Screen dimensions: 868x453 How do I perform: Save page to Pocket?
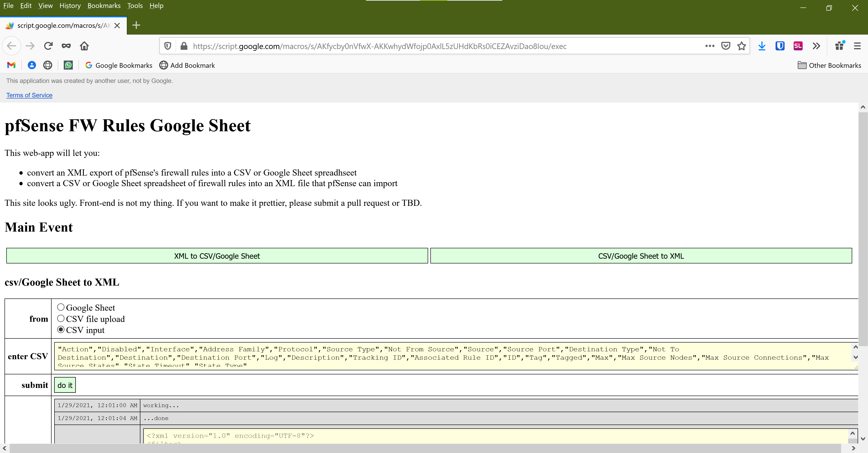[x=725, y=46]
